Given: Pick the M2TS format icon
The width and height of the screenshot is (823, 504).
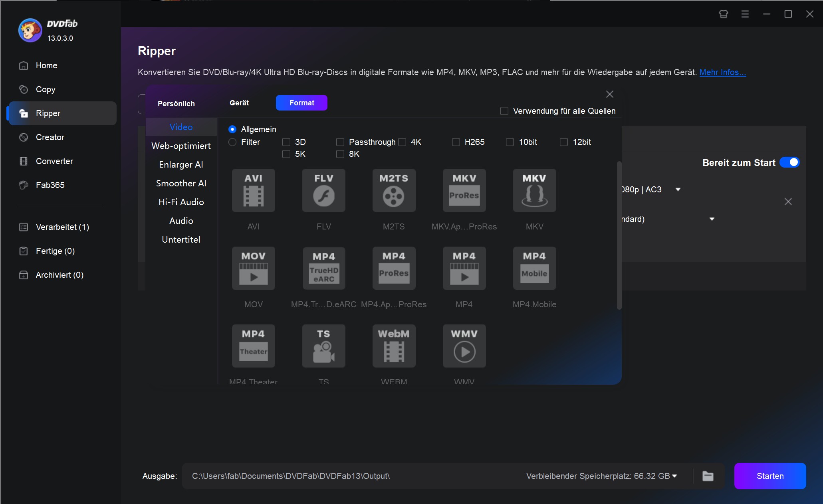Looking at the screenshot, I should click(394, 190).
